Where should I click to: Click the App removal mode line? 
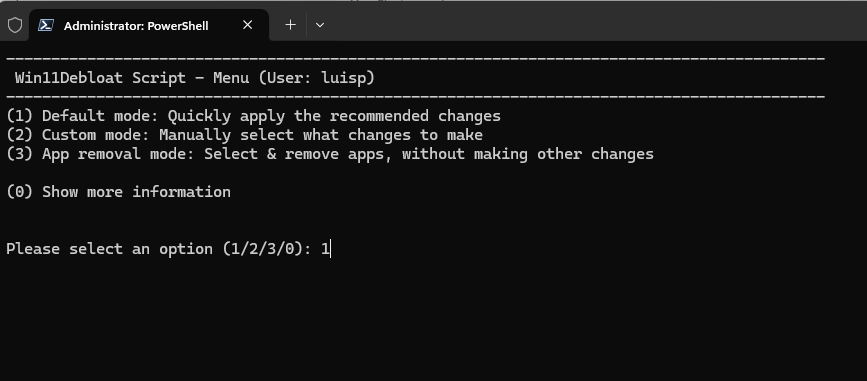[x=330, y=154]
